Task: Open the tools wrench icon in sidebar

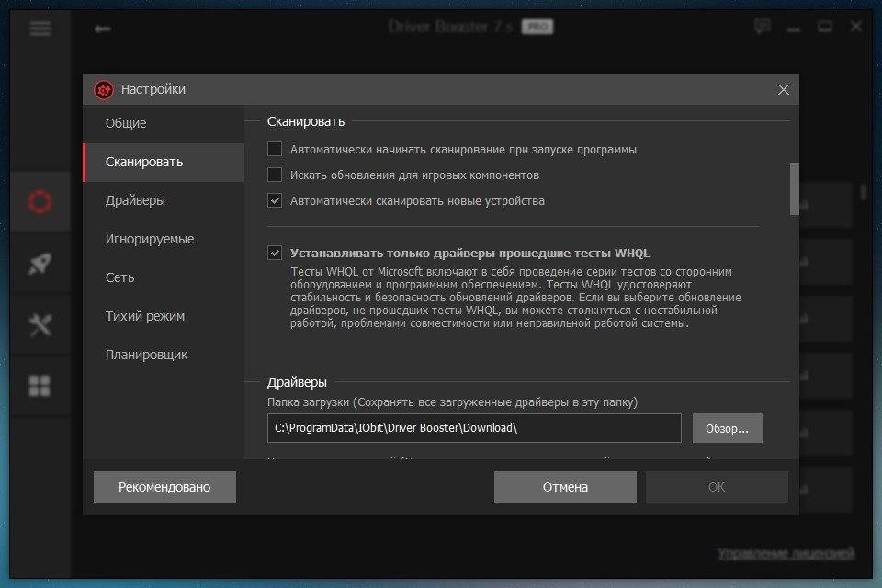Action: (x=40, y=324)
